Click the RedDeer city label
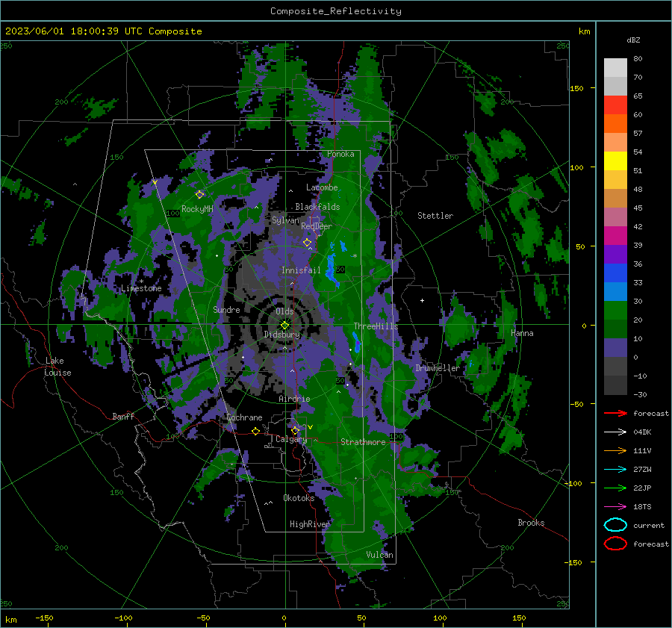The height and width of the screenshot is (628, 672). tap(317, 226)
